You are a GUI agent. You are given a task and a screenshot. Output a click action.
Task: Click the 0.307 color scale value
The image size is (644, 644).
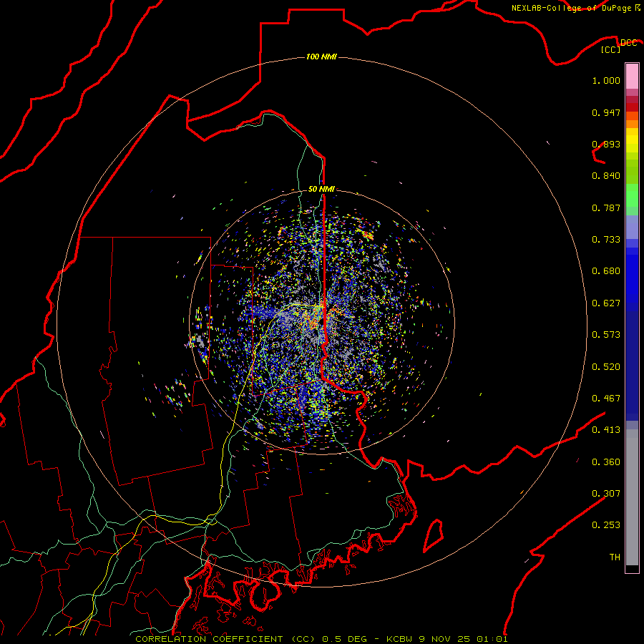(x=606, y=494)
